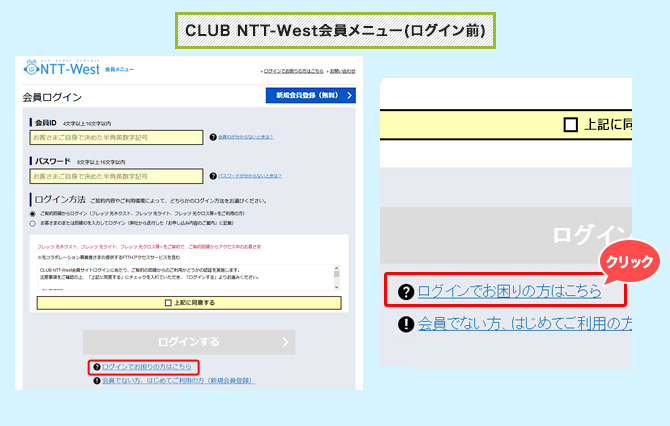The height and width of the screenshot is (426, 670).
Task: Click the club NTT-West logo
Action: click(x=62, y=68)
